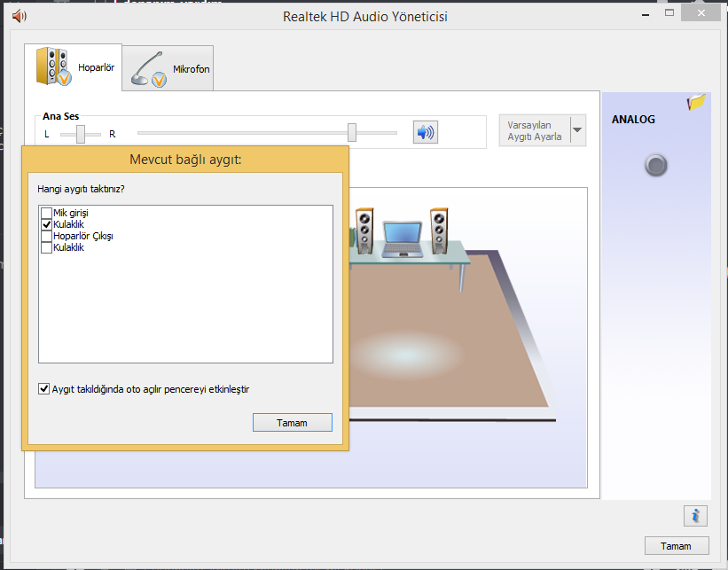Mute sound with the speaker button

tap(426, 132)
